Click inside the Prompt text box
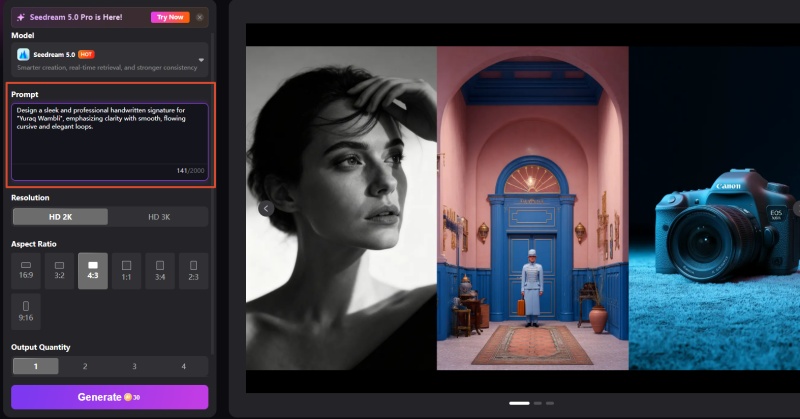This screenshot has width=800, height=419. 110,142
